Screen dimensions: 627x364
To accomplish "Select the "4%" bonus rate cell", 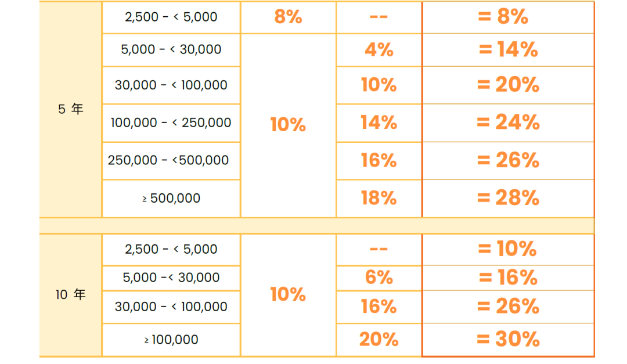I will coord(379,50).
